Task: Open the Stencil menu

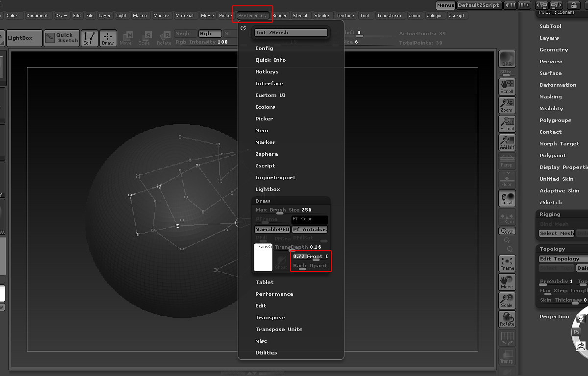Action: (299, 15)
